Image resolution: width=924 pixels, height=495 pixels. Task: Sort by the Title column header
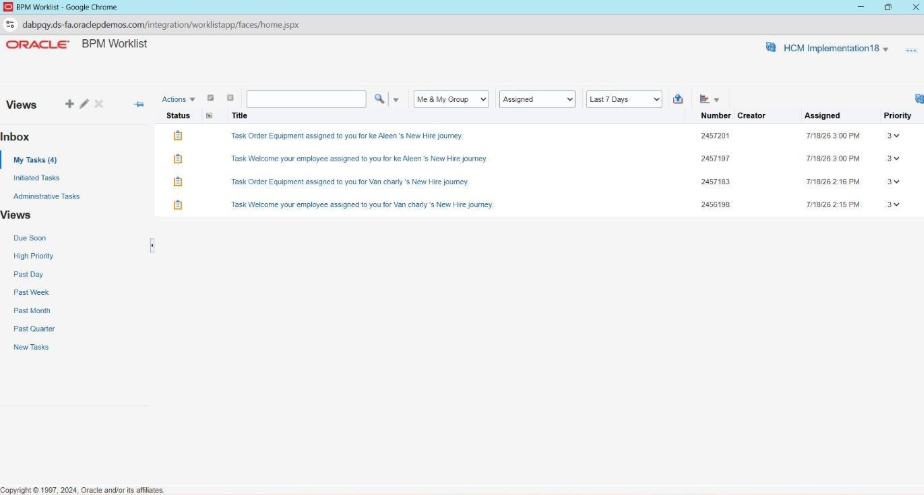pyautogui.click(x=239, y=116)
